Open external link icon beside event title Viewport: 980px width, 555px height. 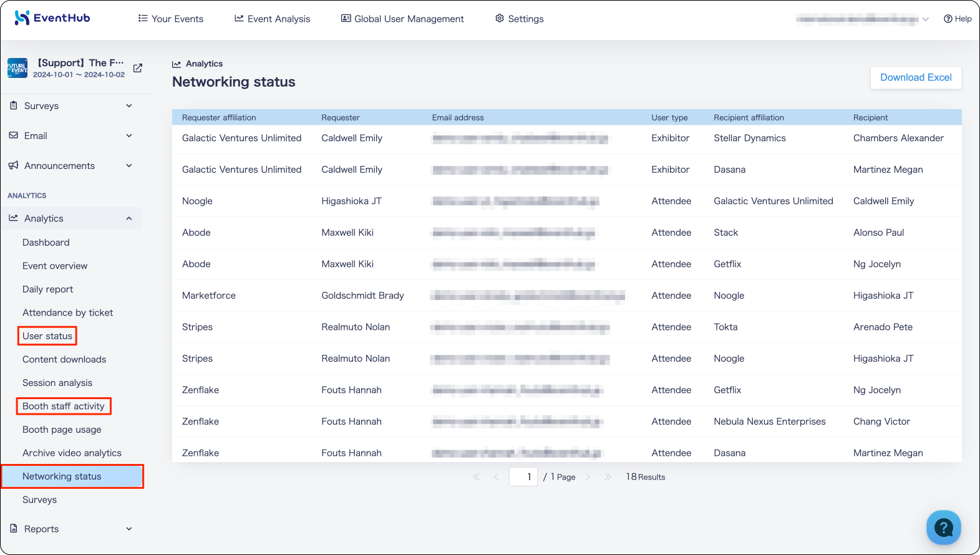(138, 68)
